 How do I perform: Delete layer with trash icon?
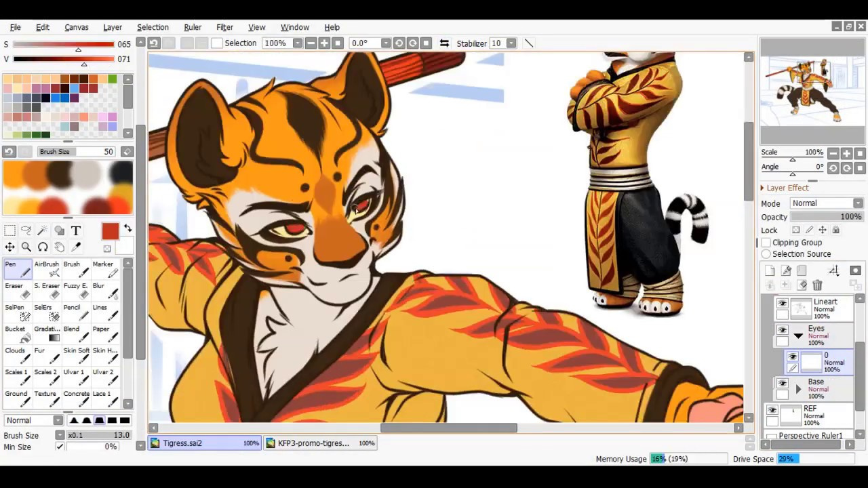(x=817, y=285)
